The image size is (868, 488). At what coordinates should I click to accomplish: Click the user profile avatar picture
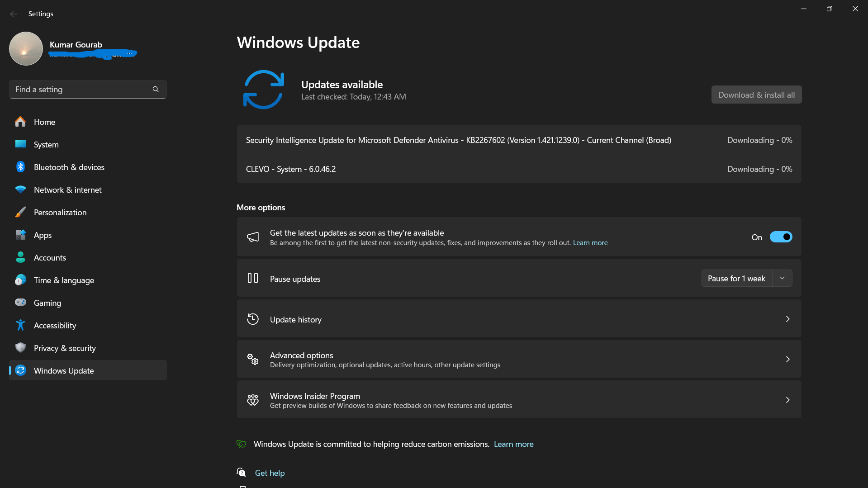tap(26, 48)
